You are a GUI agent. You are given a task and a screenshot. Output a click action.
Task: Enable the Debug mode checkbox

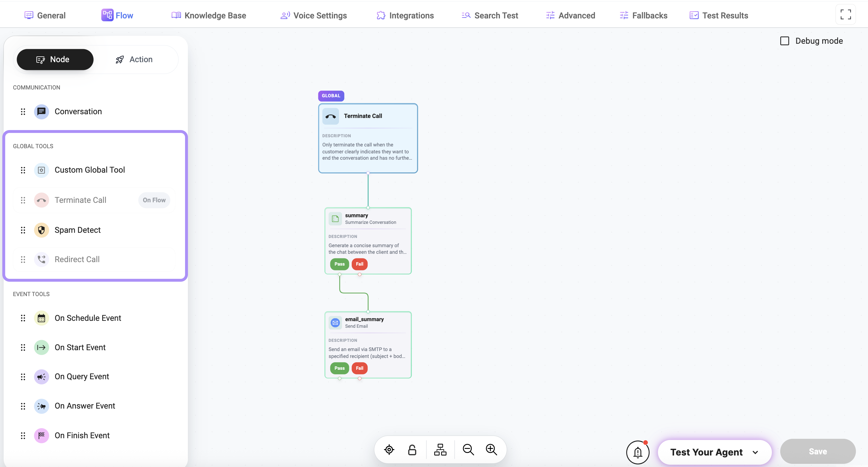(785, 41)
